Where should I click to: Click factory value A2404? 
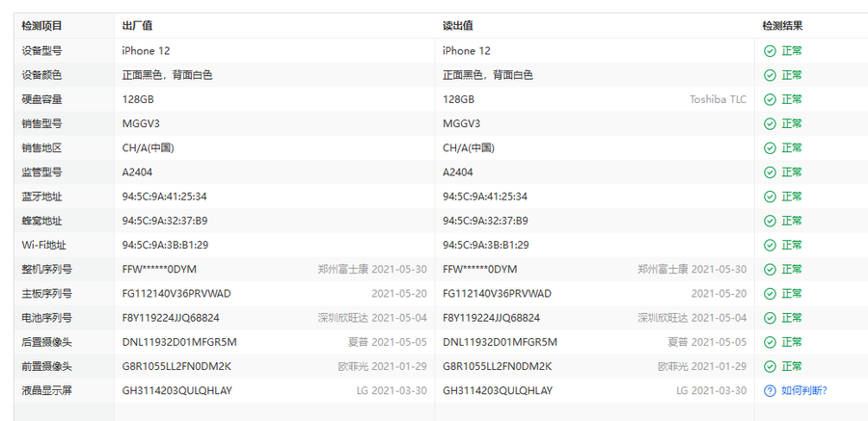point(137,172)
